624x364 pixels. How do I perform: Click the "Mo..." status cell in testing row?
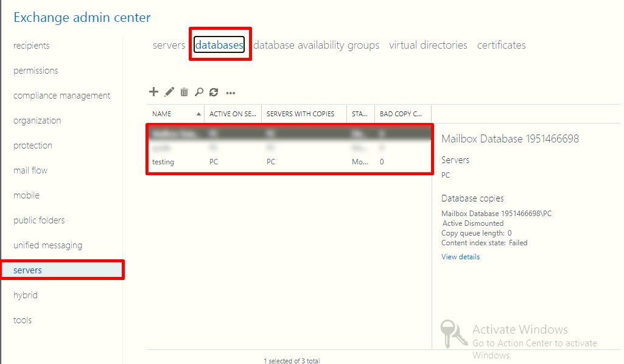tap(360, 162)
